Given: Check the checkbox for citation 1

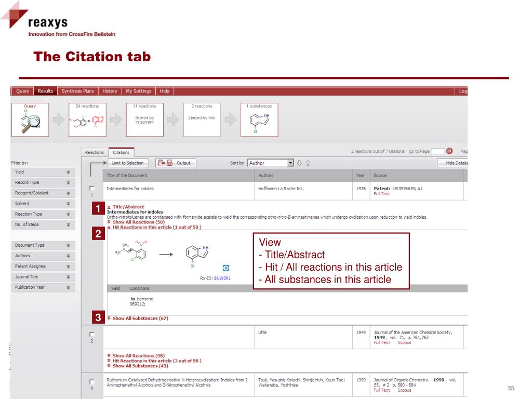Looking at the screenshot, I should click(91, 188).
